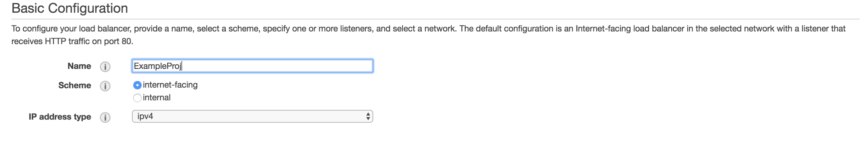Click the info icon beside Scheme

105,86
